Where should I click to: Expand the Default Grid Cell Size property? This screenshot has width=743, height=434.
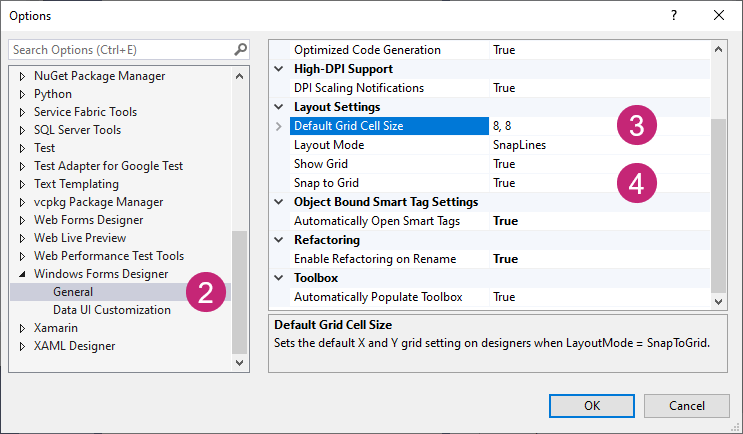[x=279, y=126]
